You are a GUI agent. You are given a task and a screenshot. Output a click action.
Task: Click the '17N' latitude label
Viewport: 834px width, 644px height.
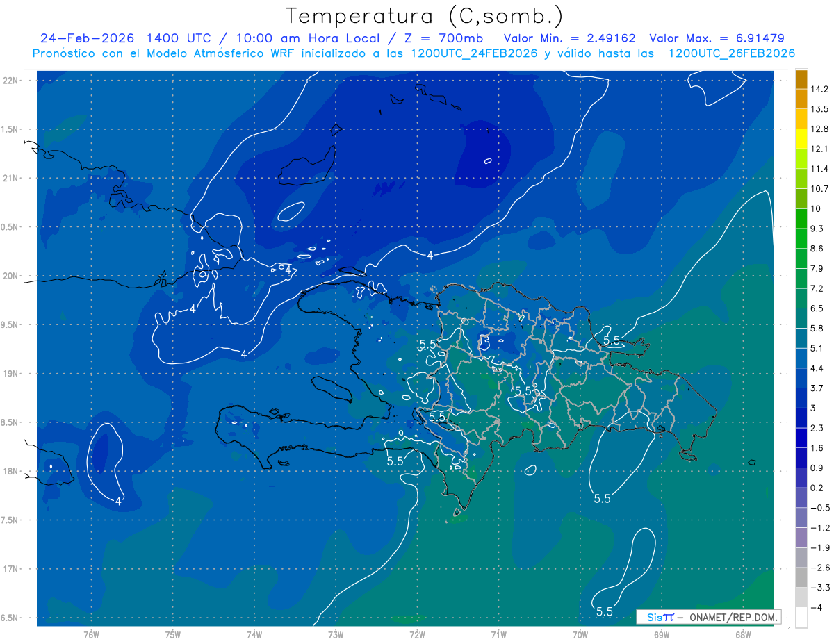(x=12, y=569)
